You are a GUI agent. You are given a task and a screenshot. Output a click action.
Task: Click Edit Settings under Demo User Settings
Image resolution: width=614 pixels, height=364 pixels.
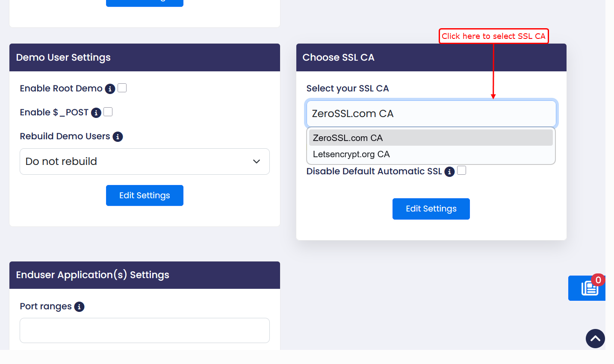click(x=145, y=196)
